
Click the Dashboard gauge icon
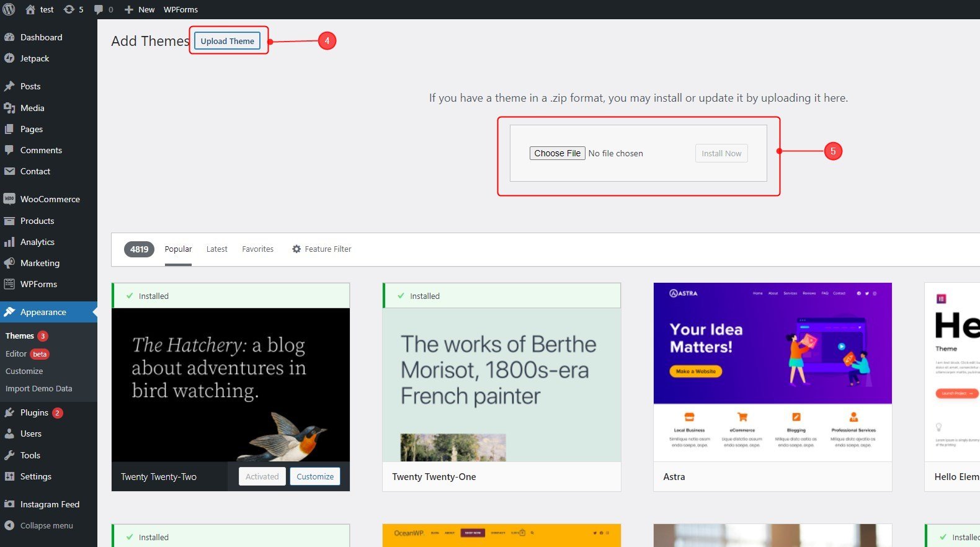[9, 37]
